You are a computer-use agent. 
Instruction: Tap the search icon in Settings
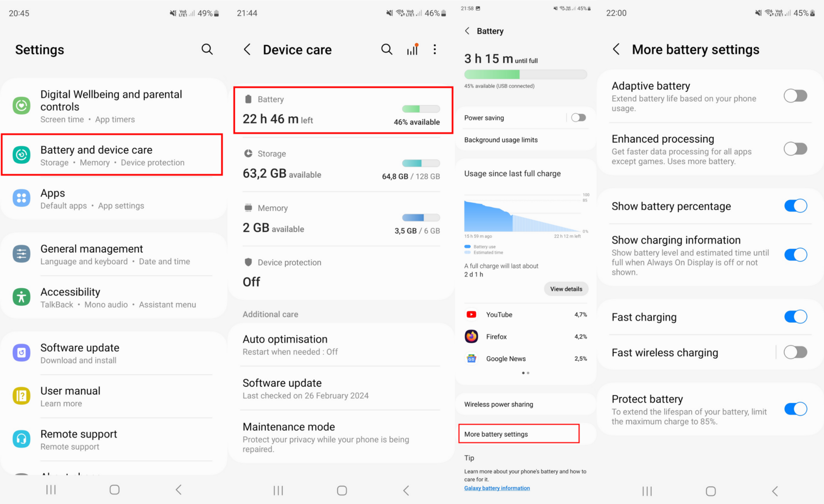point(207,49)
